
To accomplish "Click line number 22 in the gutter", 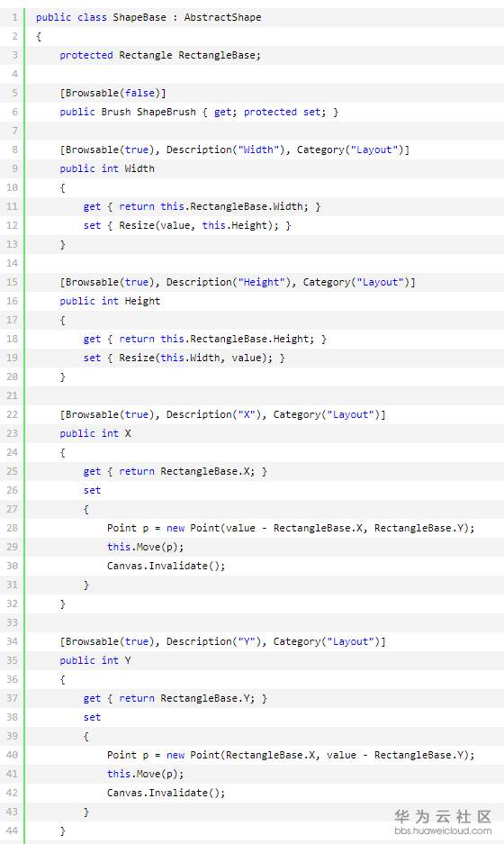I will tap(12, 414).
